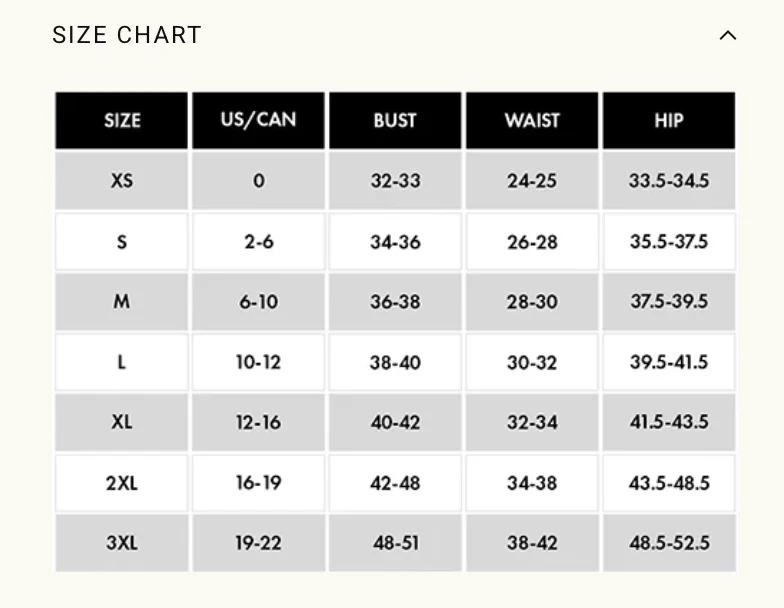Select the 48.5-52.5 hip cell
The width and height of the screenshot is (784, 608).
coord(669,543)
